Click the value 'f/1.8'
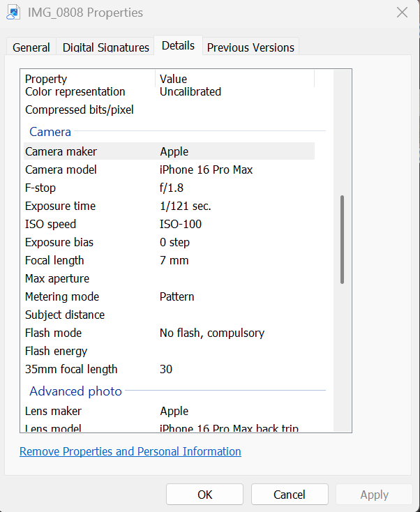 click(x=172, y=188)
